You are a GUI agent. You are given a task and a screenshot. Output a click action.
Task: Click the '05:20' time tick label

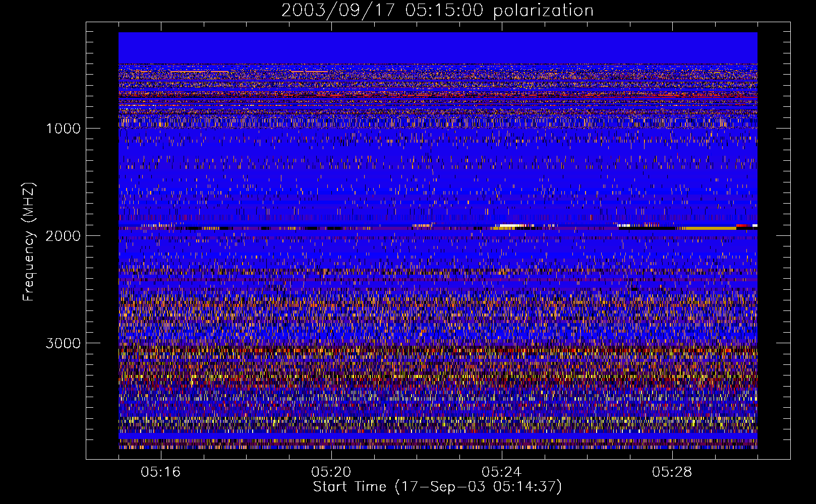331,472
